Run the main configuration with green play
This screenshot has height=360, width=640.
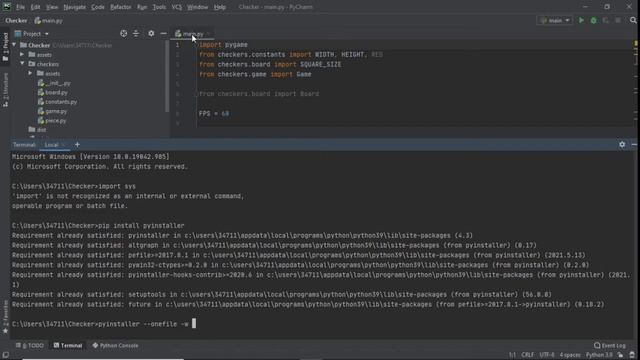(581, 20)
